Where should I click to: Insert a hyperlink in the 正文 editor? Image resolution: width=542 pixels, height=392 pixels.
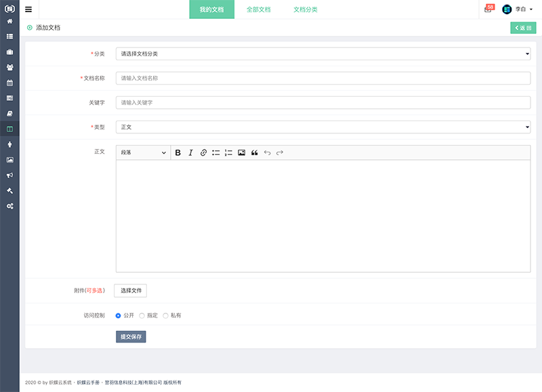(204, 152)
